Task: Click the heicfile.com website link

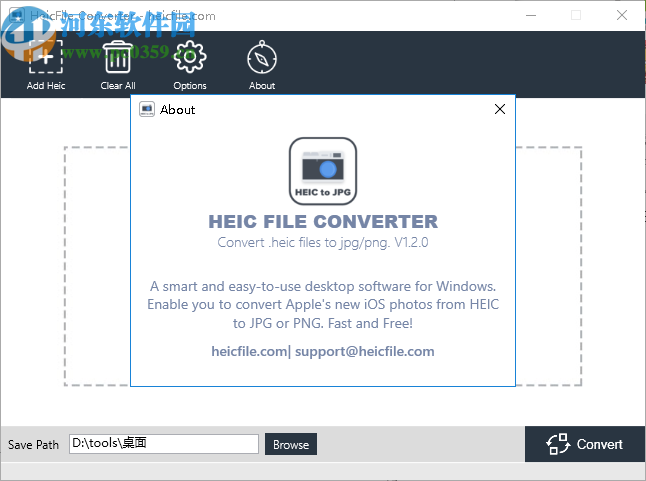Action: pos(249,351)
